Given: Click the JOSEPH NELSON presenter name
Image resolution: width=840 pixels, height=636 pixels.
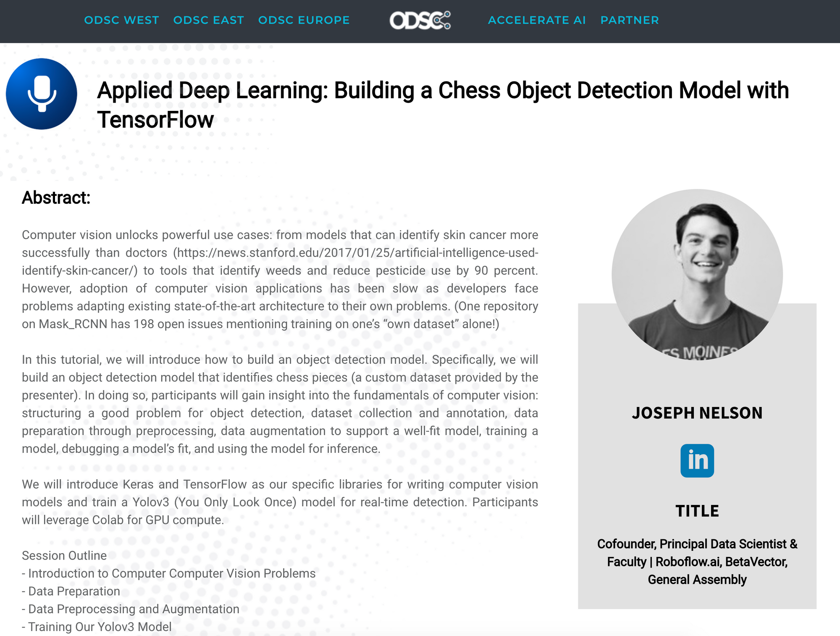Looking at the screenshot, I should click(696, 412).
